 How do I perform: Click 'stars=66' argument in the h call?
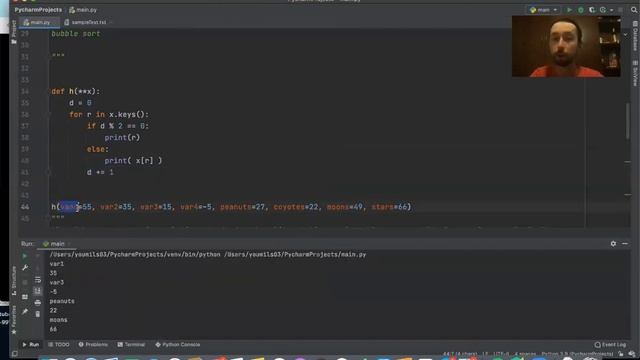tap(389, 207)
